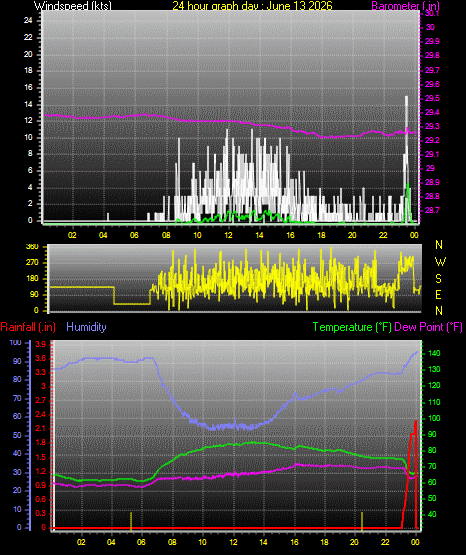
Task: Click the "3.9" rainfall axis value
Action: tap(41, 344)
